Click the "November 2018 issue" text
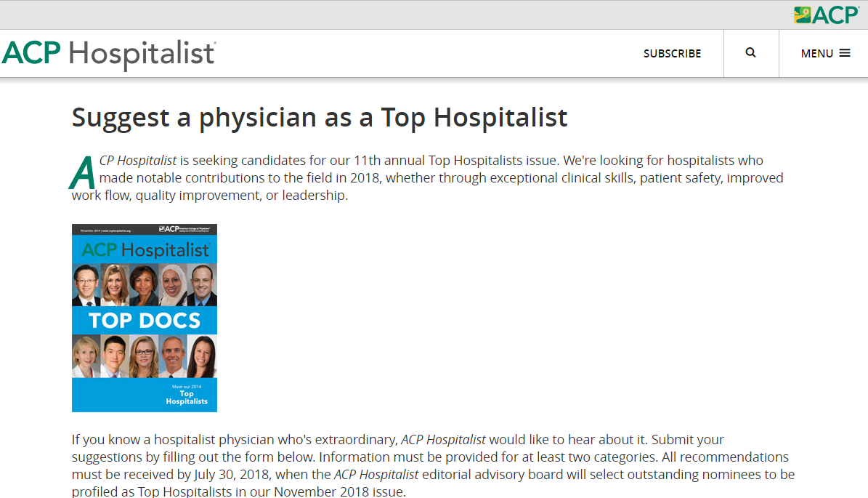This screenshot has width=868, height=498. coord(338,491)
